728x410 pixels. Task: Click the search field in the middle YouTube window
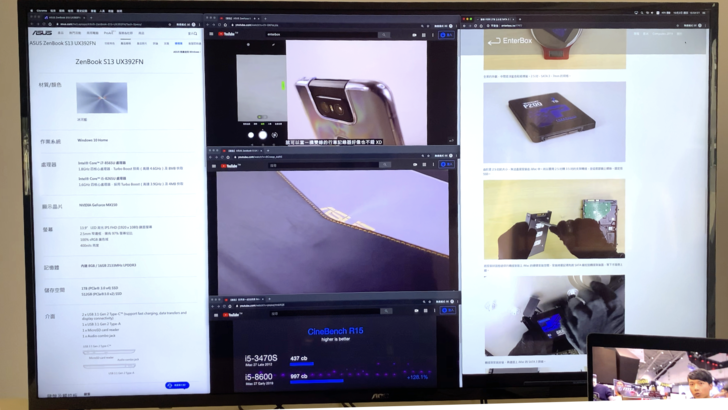[323, 165]
